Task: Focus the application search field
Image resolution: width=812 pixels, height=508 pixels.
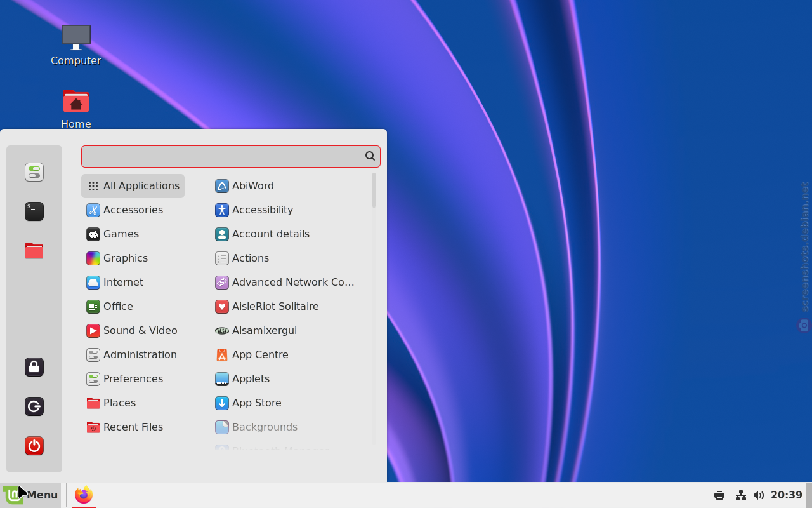Action: (x=231, y=156)
